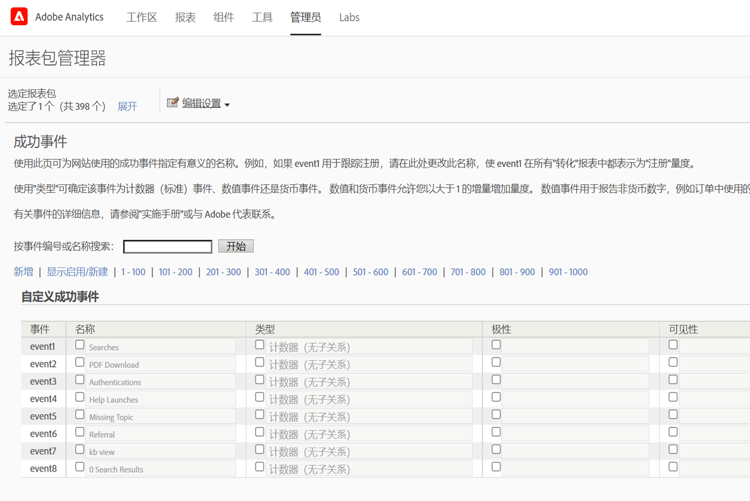This screenshot has height=501, width=750.
Task: Open the 管理员 menu
Action: [305, 17]
